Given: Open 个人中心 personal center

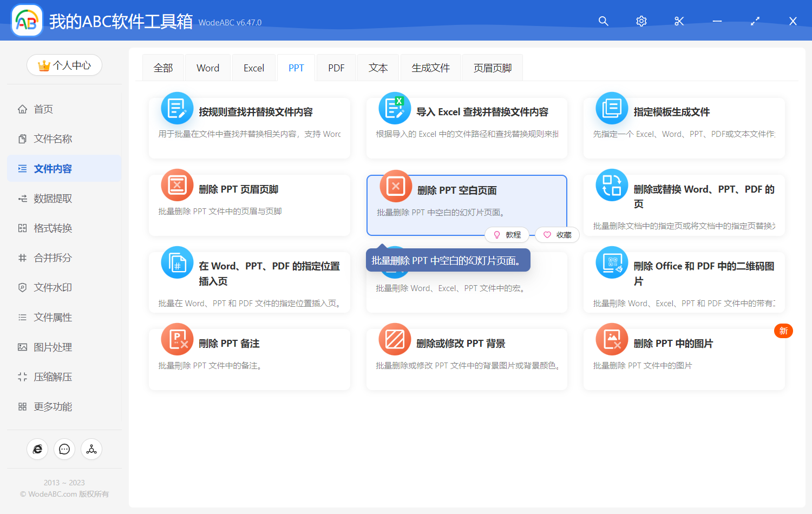Looking at the screenshot, I should (x=64, y=65).
